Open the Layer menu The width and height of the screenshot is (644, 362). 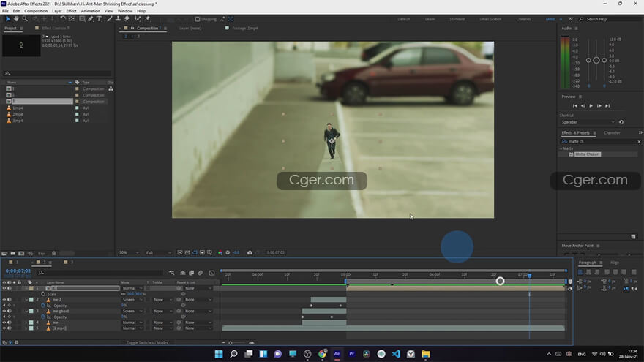click(x=57, y=11)
